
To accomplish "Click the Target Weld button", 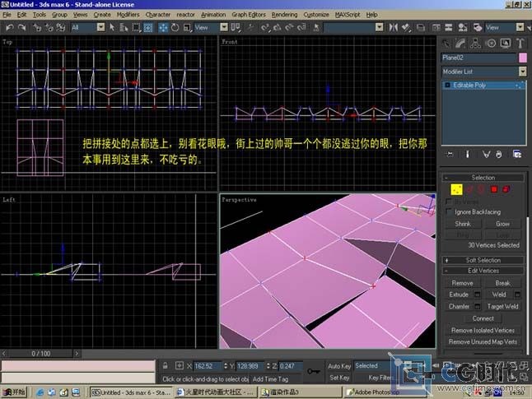I will point(502,306).
